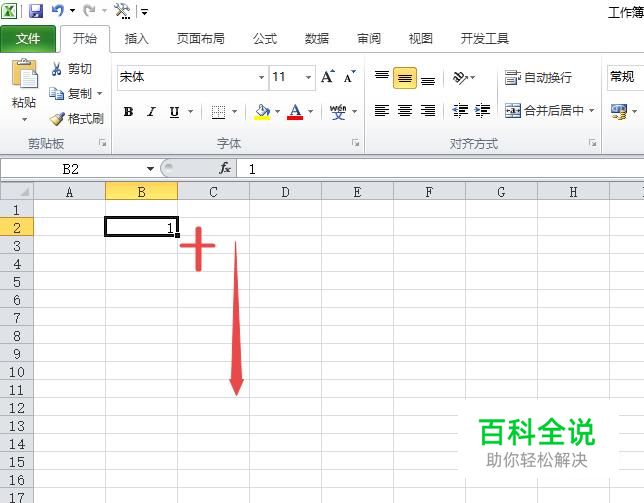Screen dimensions: 644x503
Task: Expand the Undo history dropdown arrow
Action: pyautogui.click(x=72, y=11)
